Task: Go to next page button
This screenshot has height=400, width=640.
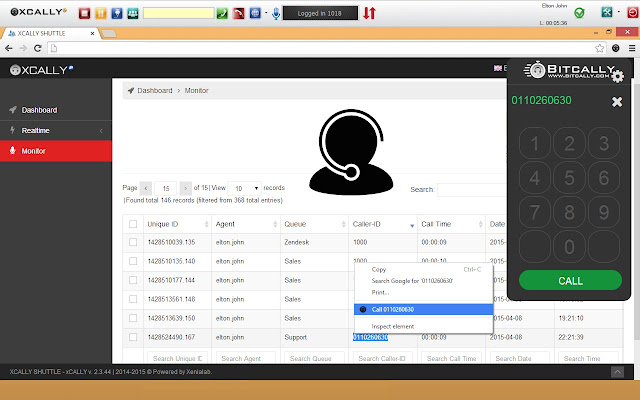Action: pos(185,188)
